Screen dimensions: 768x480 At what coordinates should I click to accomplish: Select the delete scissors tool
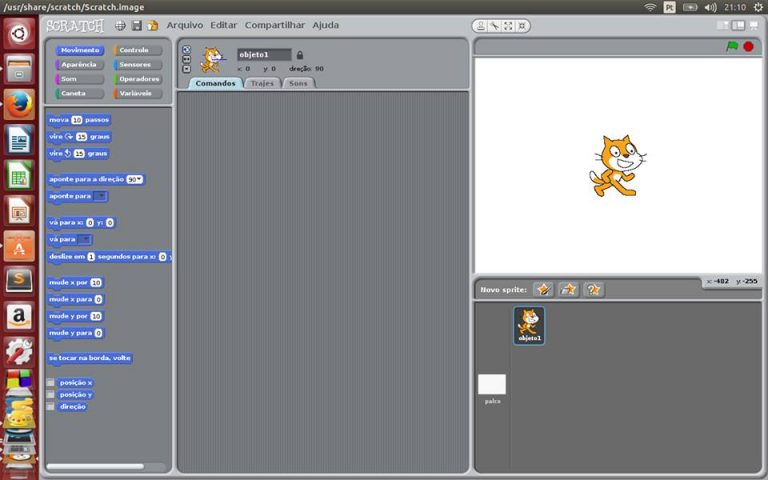click(x=495, y=26)
